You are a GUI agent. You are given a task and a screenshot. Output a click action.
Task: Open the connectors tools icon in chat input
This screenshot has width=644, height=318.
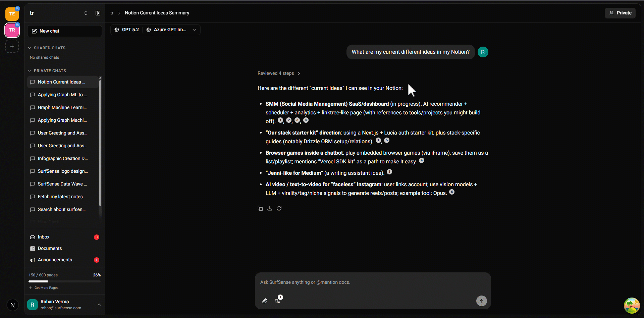(278, 301)
